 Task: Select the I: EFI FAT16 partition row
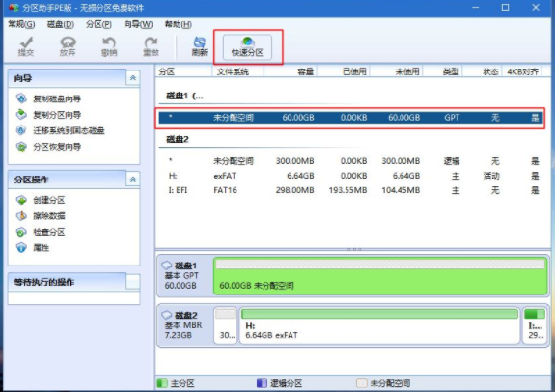(350, 190)
